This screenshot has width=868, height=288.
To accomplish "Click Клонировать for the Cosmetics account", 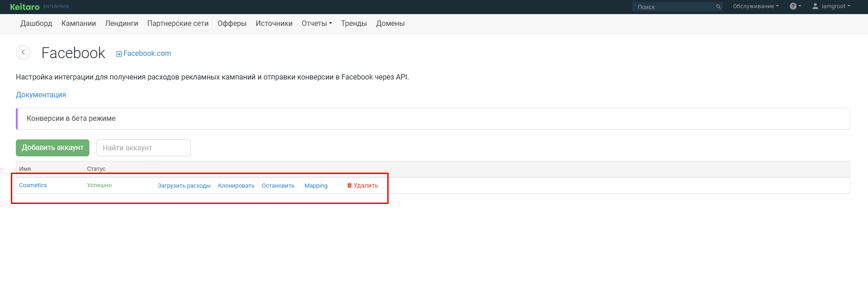I will [x=236, y=186].
